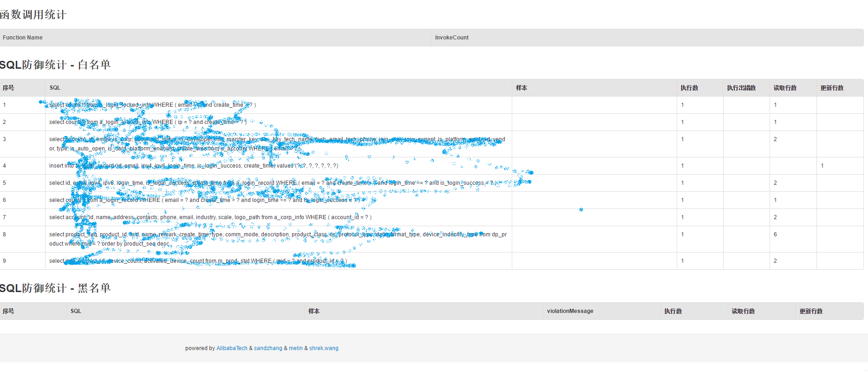Open the 执行数 link in whitelist row 3
Viewport: 868px width, 371px height.
click(x=682, y=139)
